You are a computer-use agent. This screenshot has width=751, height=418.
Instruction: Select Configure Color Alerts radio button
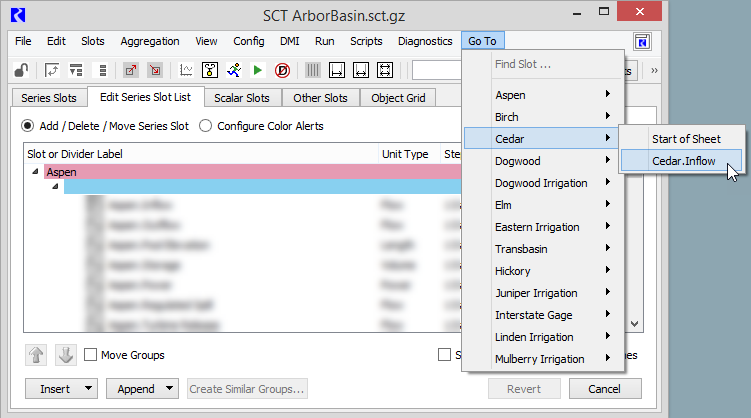(x=206, y=126)
